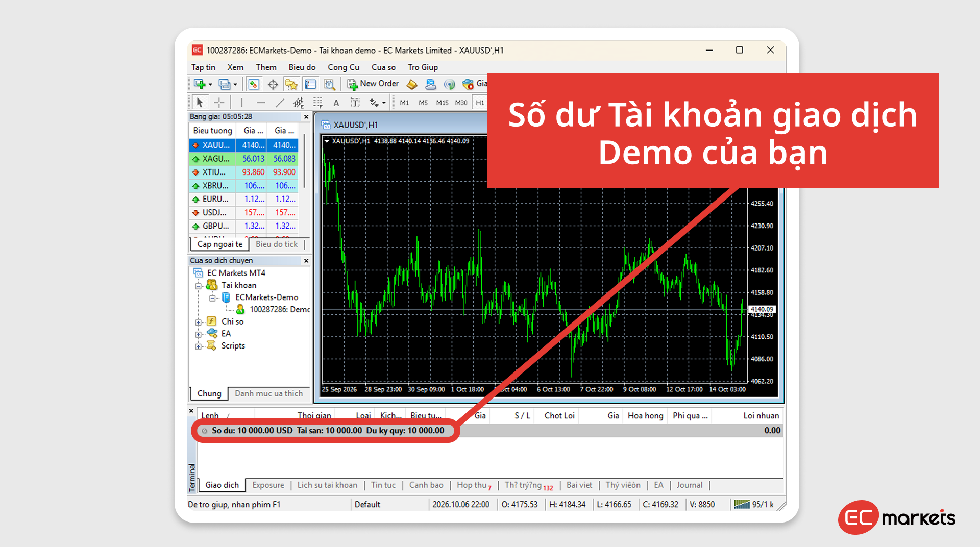Select the Equidistant Channel tool
The height and width of the screenshot is (547, 980).
299,103
